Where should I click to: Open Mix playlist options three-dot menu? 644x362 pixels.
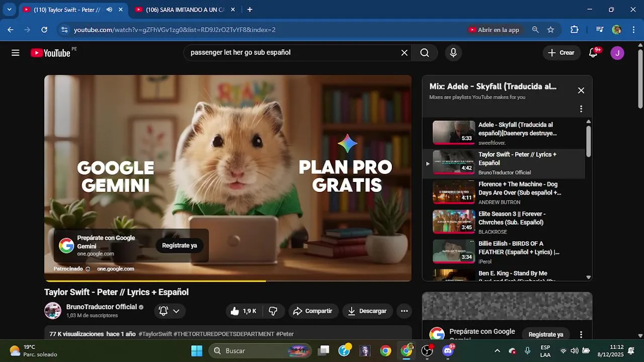click(581, 109)
